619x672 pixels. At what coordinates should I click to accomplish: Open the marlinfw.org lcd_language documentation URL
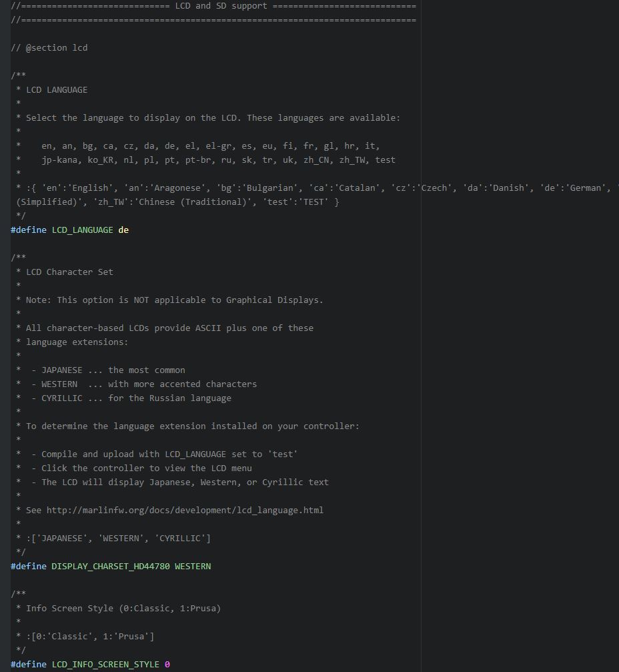click(185, 511)
